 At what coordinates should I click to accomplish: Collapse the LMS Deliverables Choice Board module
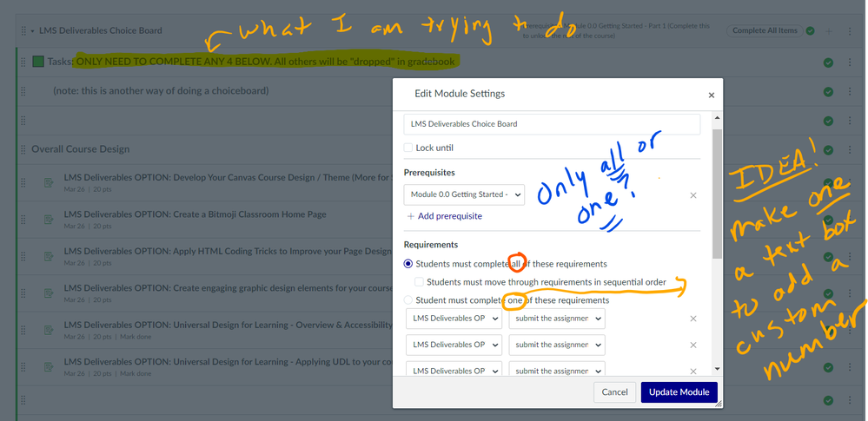32,31
